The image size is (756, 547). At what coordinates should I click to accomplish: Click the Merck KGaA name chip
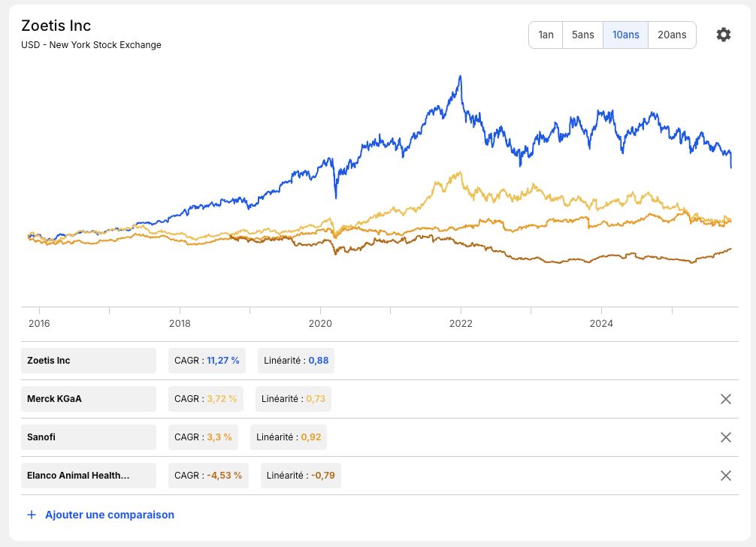(x=89, y=399)
